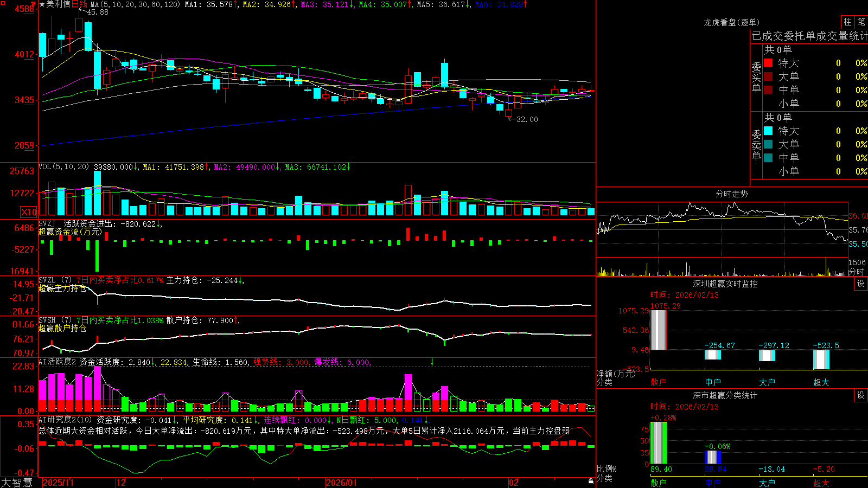Click the 爆发线: 6.000 label
Viewport: 868px width, 488px height.
pos(342,362)
